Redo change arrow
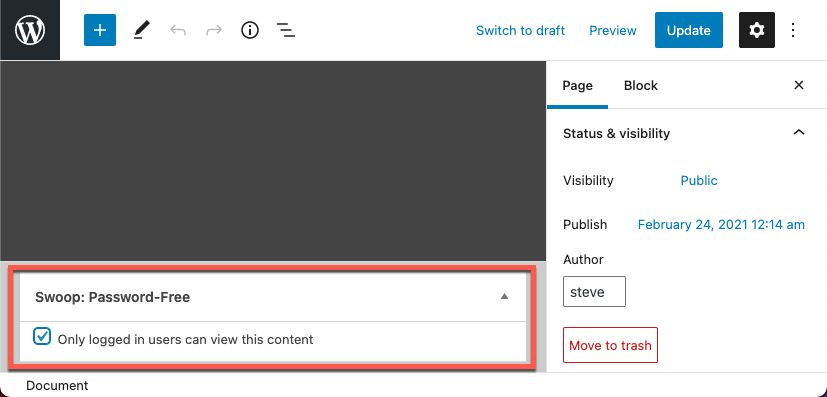 214,31
